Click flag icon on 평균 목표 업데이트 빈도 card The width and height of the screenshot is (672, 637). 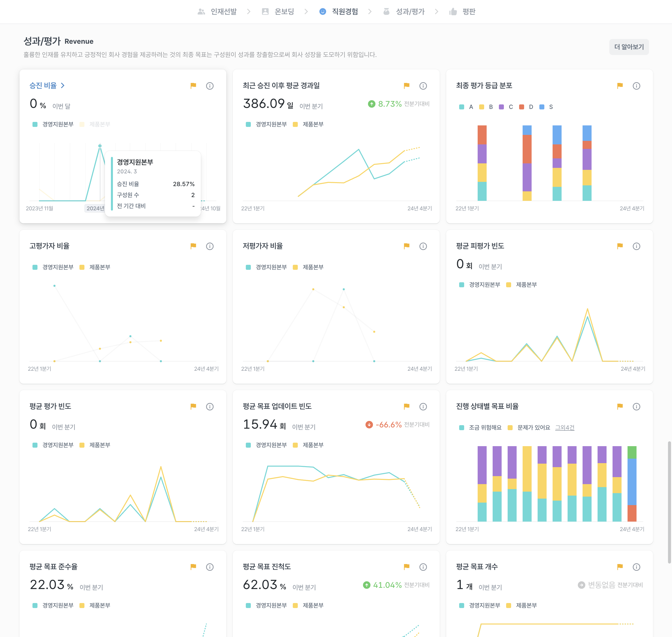tap(406, 406)
